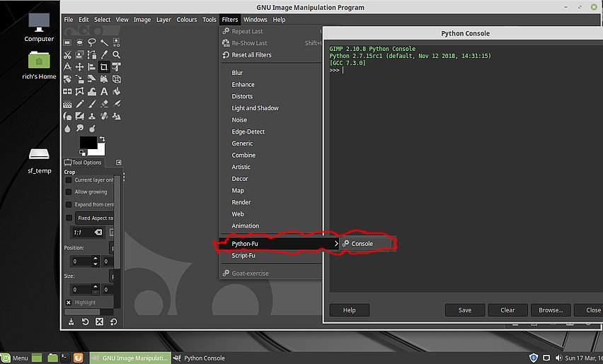The height and width of the screenshot is (364, 603).
Task: Enable Expand from center checkbox
Action: tap(69, 204)
